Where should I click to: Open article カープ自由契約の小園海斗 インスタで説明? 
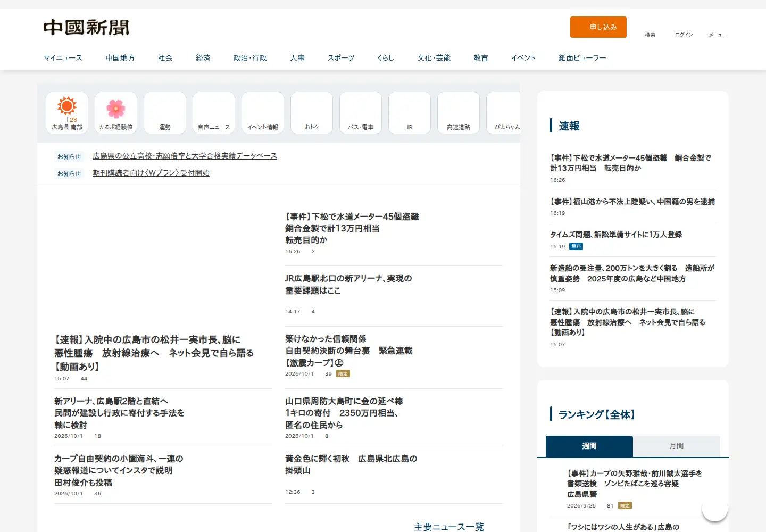pyautogui.click(x=119, y=470)
